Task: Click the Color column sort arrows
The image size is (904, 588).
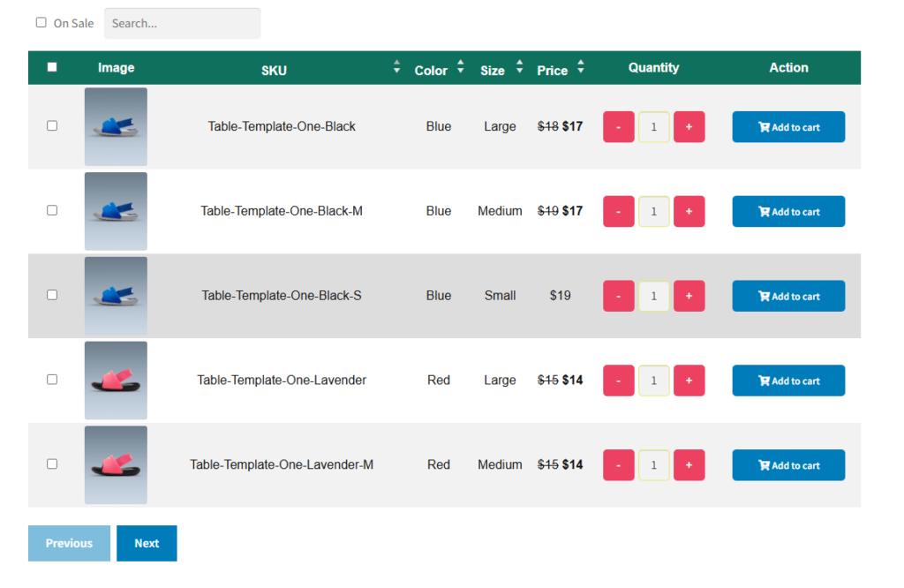Action: coord(460,67)
